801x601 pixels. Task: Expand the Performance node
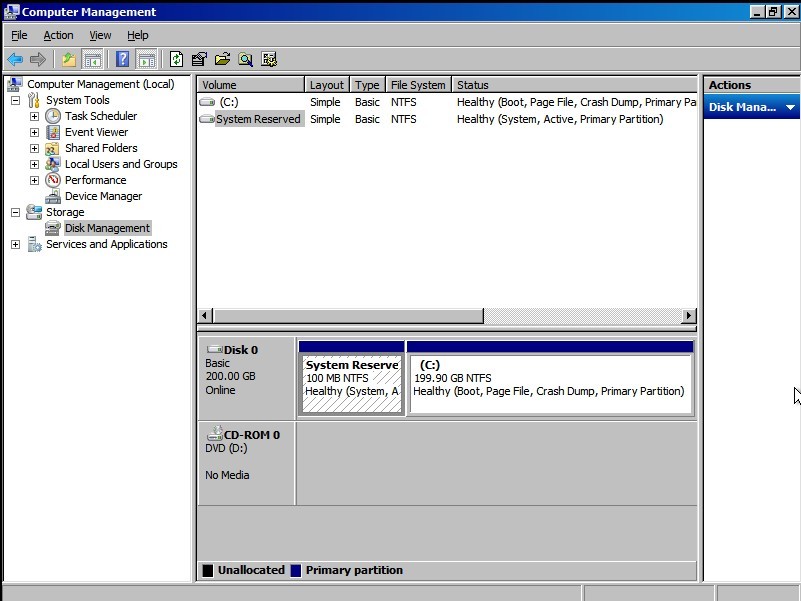click(34, 180)
